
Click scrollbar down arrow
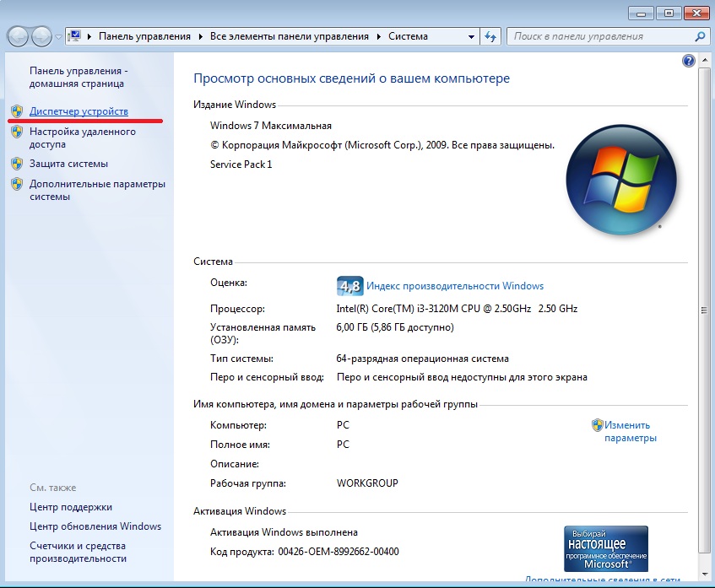[x=705, y=574]
